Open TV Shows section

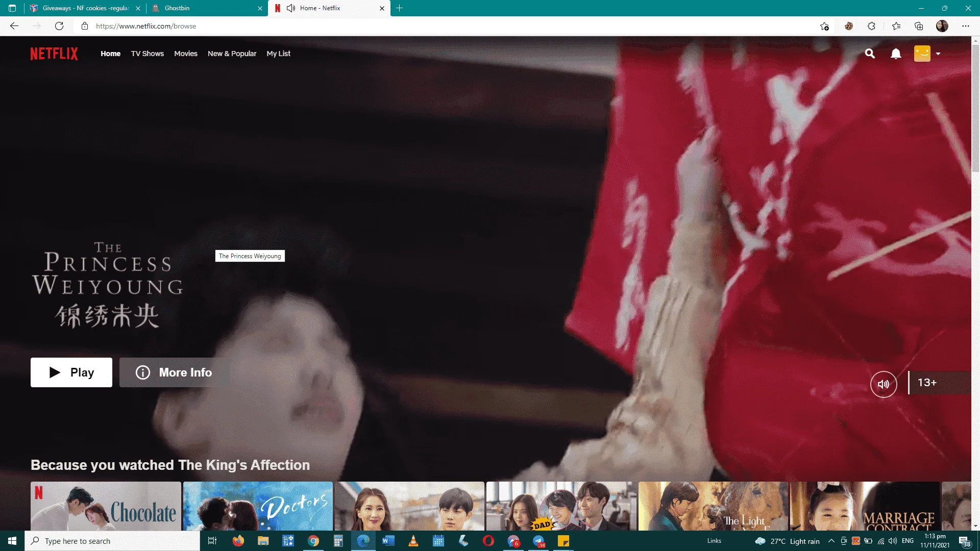click(x=148, y=54)
